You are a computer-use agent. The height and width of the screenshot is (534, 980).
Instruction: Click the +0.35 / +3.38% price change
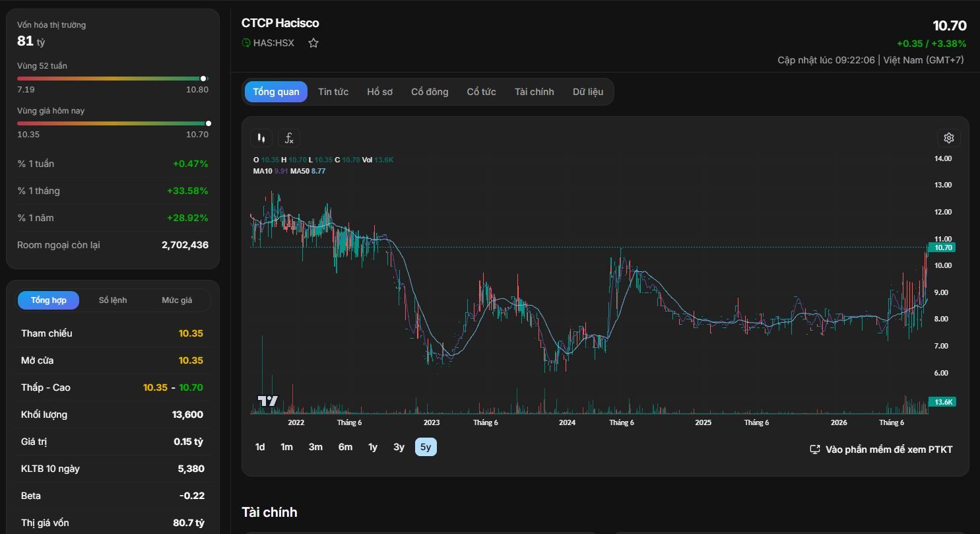(931, 44)
